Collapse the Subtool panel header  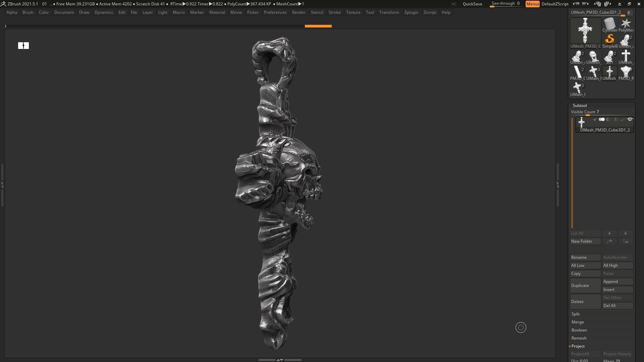point(580,106)
